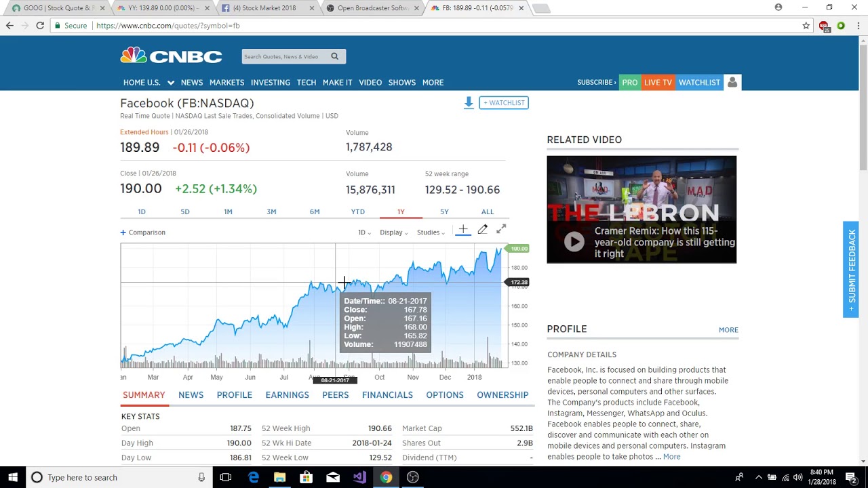Open Visual Studio from the taskbar
The image size is (868, 488).
pyautogui.click(x=359, y=477)
